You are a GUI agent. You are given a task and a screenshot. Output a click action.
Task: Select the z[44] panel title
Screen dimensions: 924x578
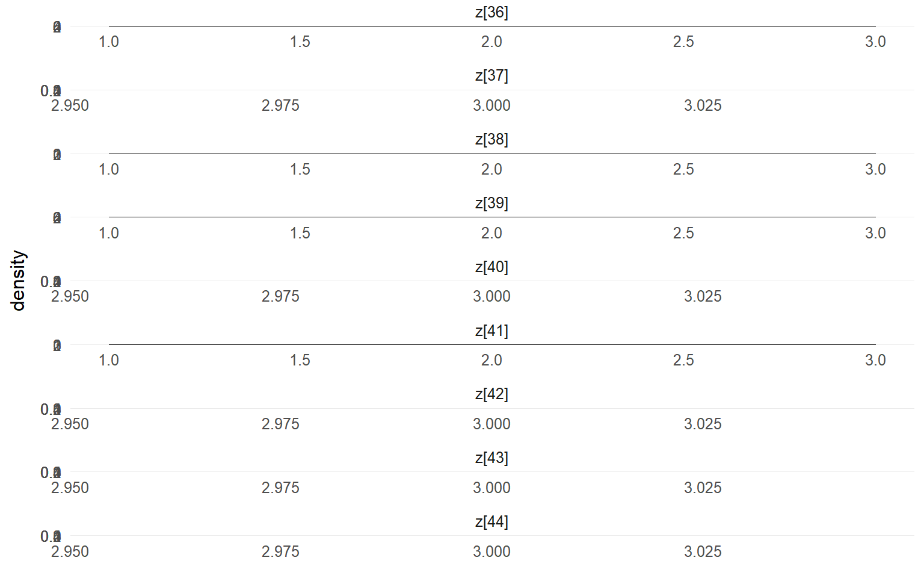tap(491, 521)
